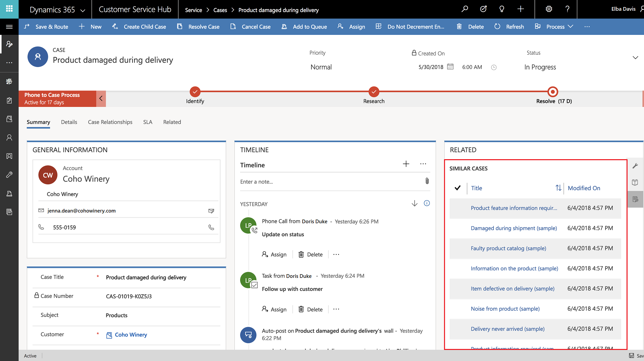Open Faulty product catalog (sample) case
The width and height of the screenshot is (644, 361).
coord(508,248)
